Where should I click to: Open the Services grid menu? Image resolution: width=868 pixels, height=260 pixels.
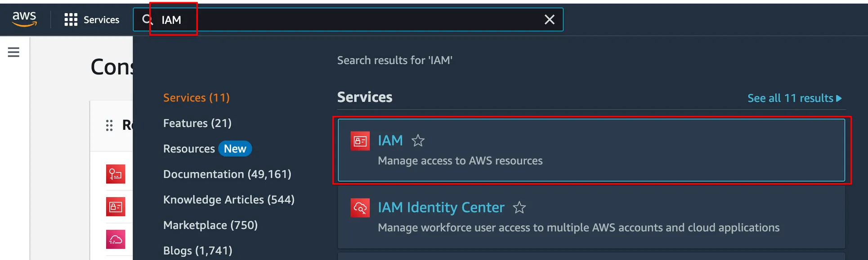coord(71,20)
